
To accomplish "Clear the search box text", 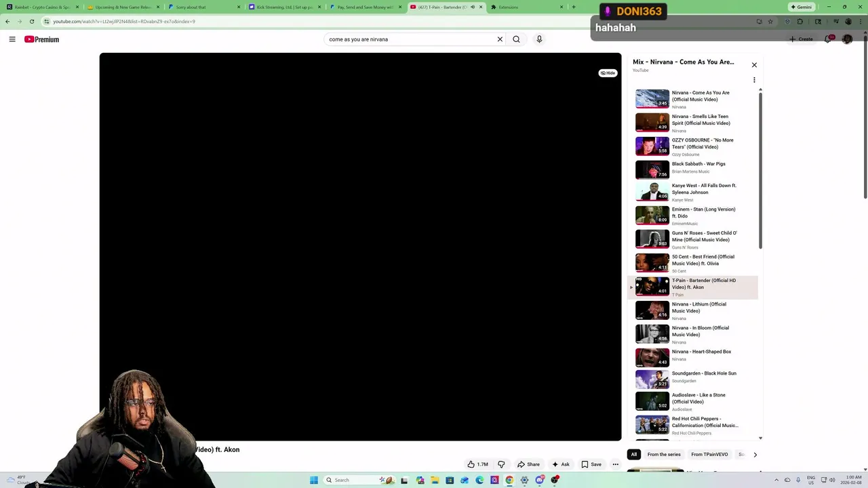I will click(500, 39).
